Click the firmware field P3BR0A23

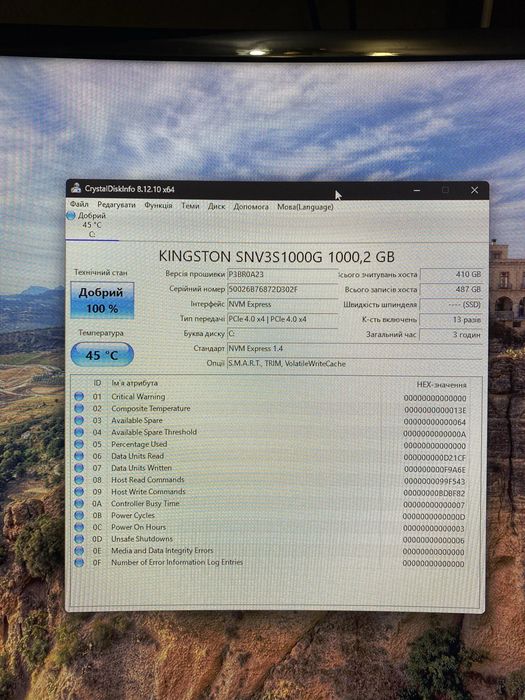tap(282, 275)
